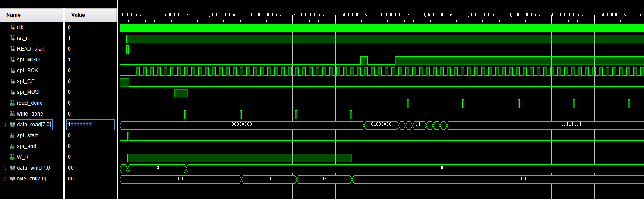Click the rst_n signal icon

12,38
